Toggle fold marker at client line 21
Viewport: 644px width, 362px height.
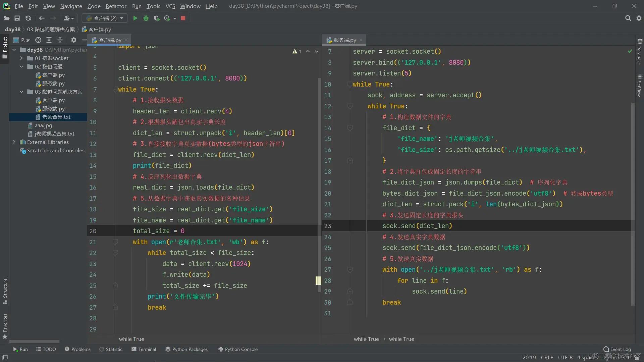click(115, 242)
